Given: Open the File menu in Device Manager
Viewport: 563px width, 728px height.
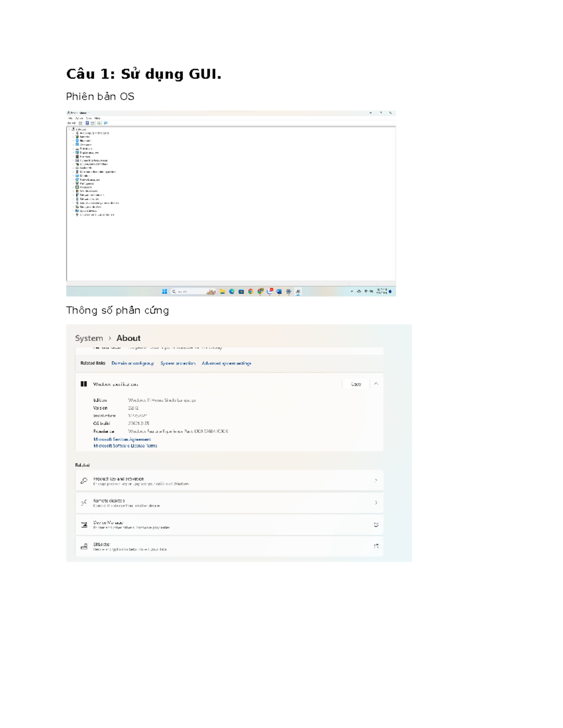Looking at the screenshot, I should click(x=70, y=118).
